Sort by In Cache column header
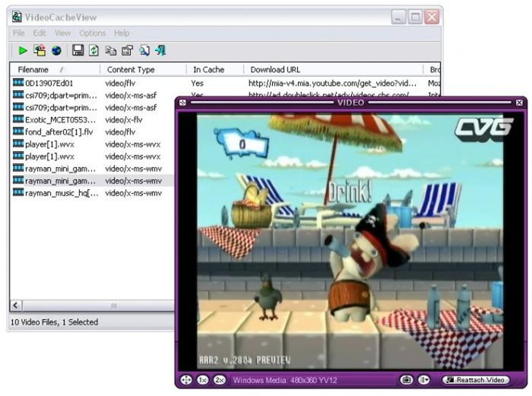 pos(215,69)
